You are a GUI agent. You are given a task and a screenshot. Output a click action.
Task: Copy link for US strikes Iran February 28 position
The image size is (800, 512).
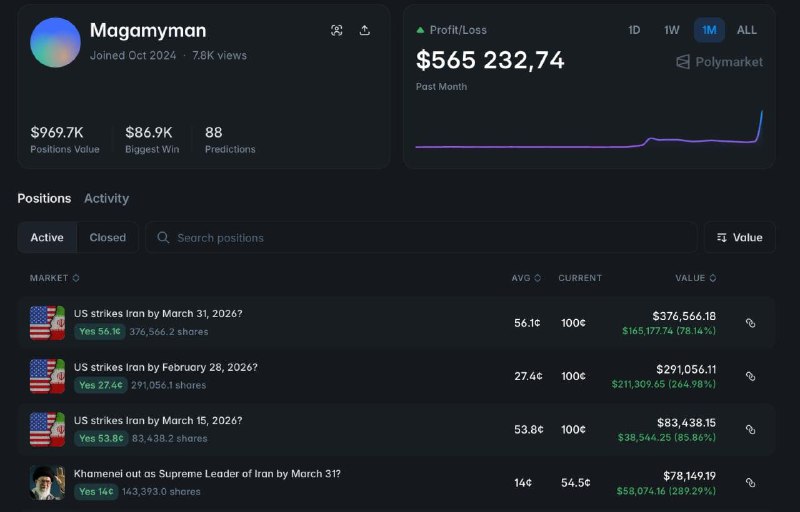pos(750,377)
